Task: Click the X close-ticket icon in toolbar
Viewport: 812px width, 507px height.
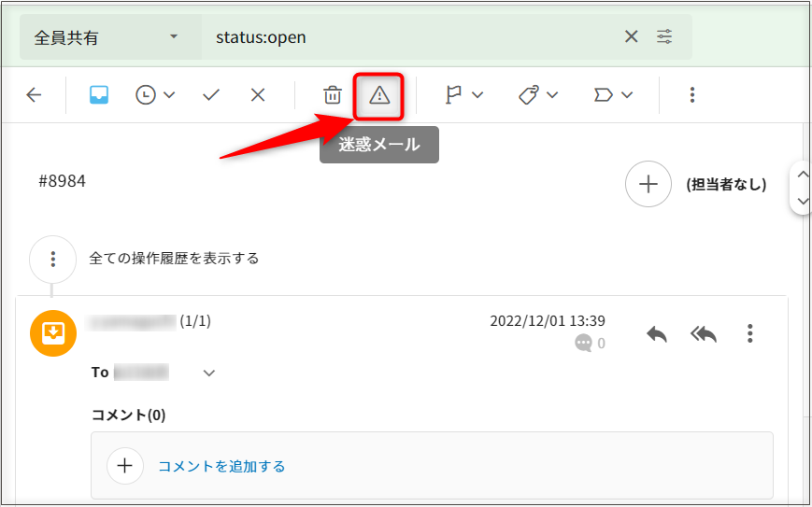Action: coord(259,94)
